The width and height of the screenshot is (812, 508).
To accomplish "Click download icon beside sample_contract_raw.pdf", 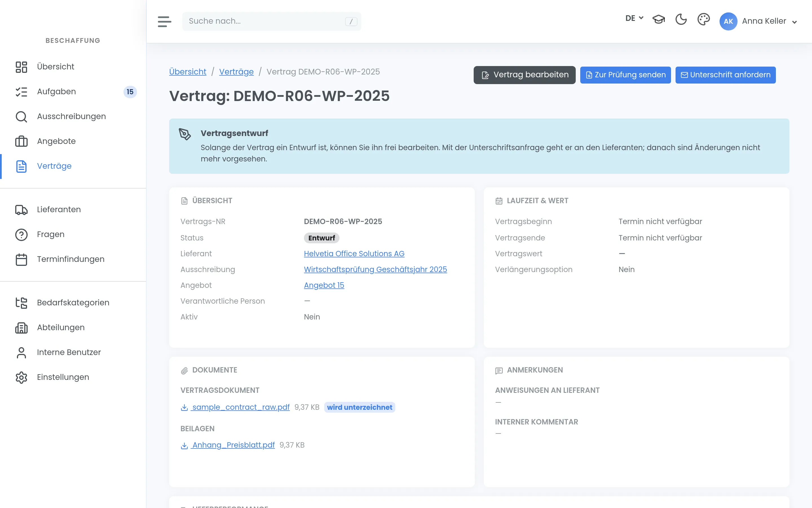I will point(184,407).
